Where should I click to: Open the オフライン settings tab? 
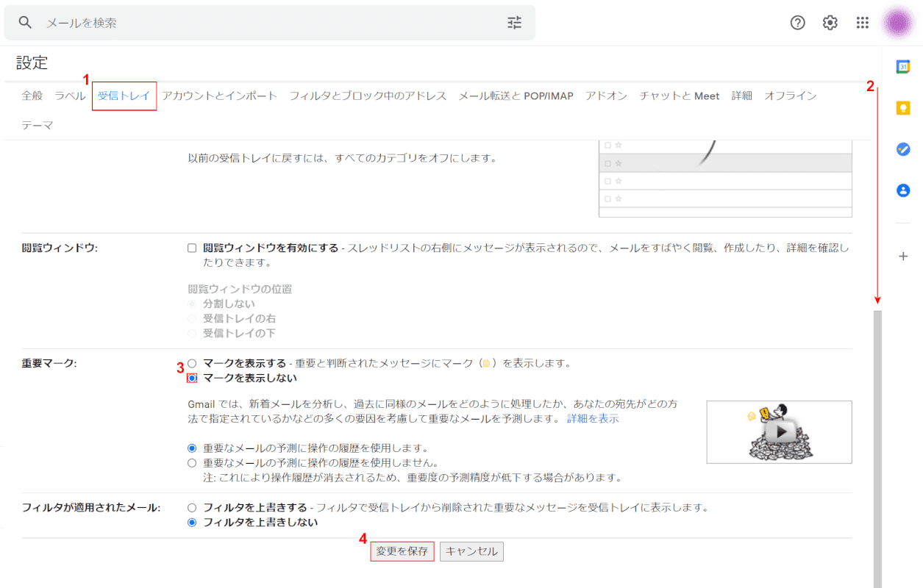(791, 96)
